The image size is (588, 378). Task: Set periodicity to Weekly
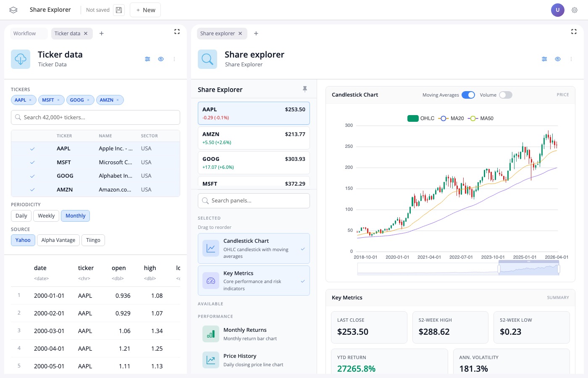pos(46,216)
